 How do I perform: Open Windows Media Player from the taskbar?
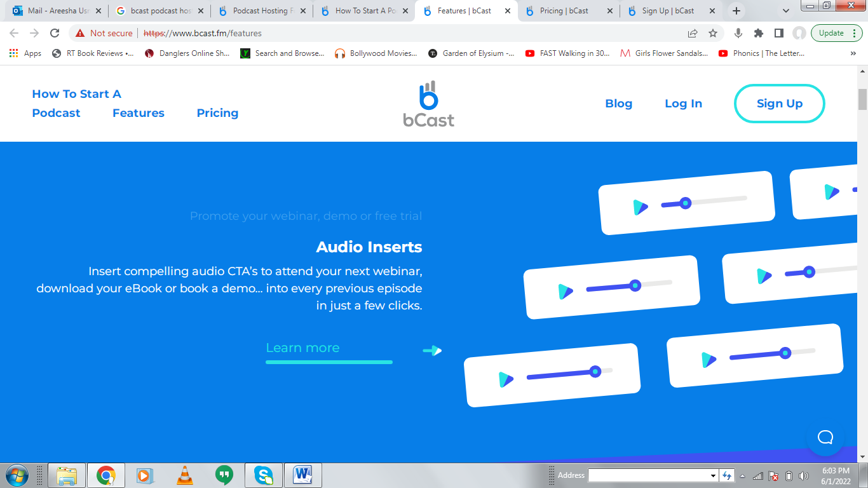tap(145, 475)
